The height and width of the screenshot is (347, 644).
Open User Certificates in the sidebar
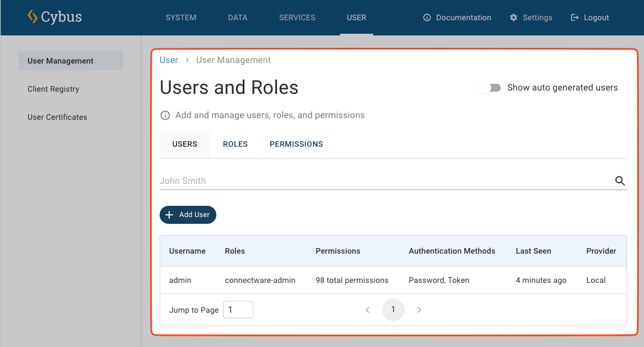pyautogui.click(x=57, y=117)
